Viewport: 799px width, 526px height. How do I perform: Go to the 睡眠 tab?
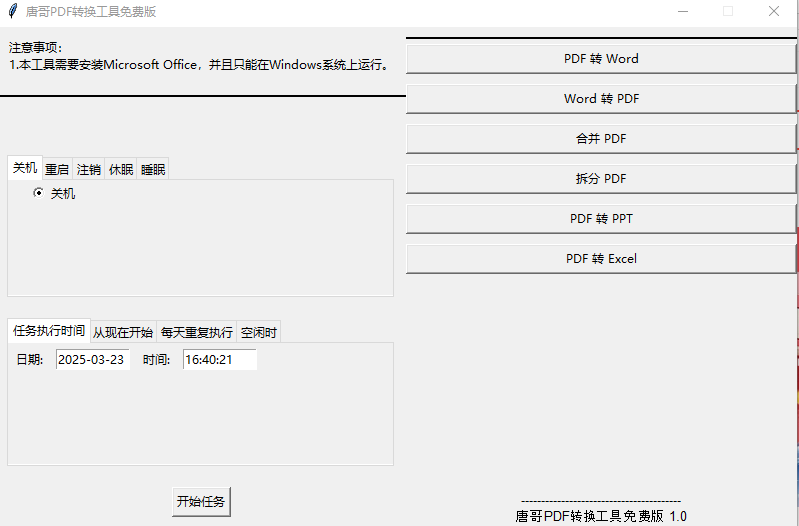(153, 169)
